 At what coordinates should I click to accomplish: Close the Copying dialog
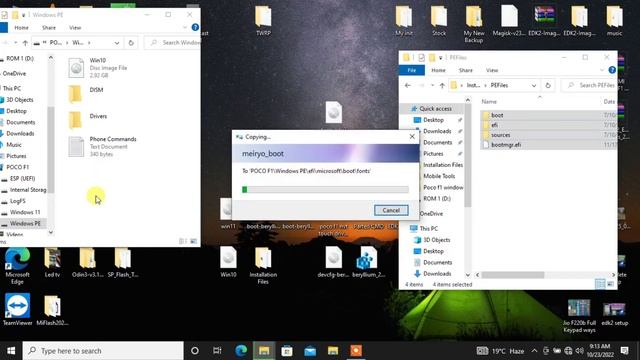coord(412,137)
